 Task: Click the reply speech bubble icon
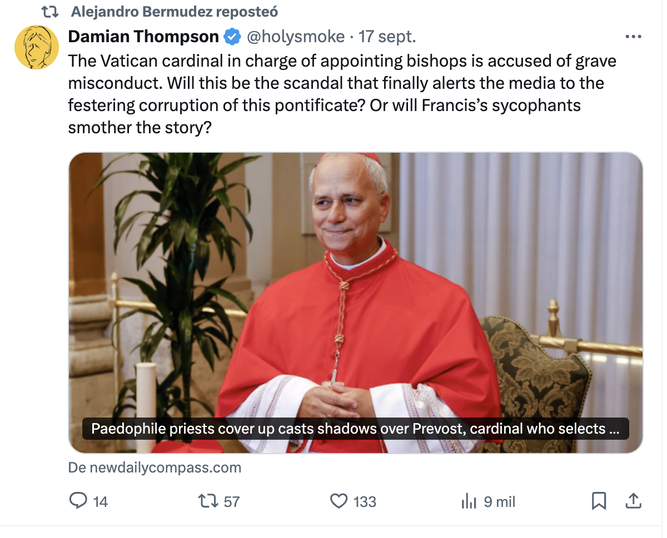point(78,501)
